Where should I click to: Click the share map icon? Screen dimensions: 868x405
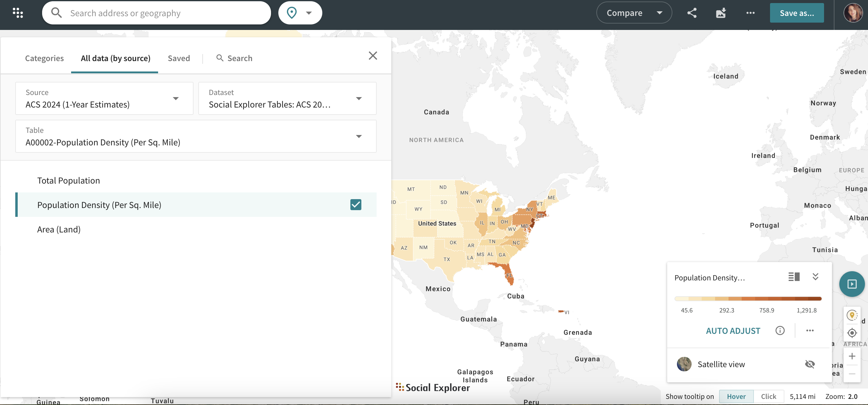click(x=692, y=13)
